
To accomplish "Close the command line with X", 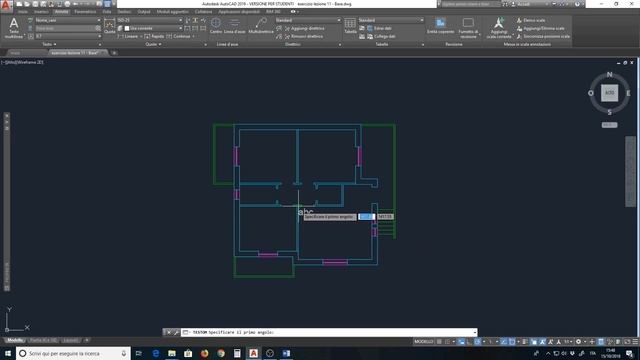I will 169,332.
